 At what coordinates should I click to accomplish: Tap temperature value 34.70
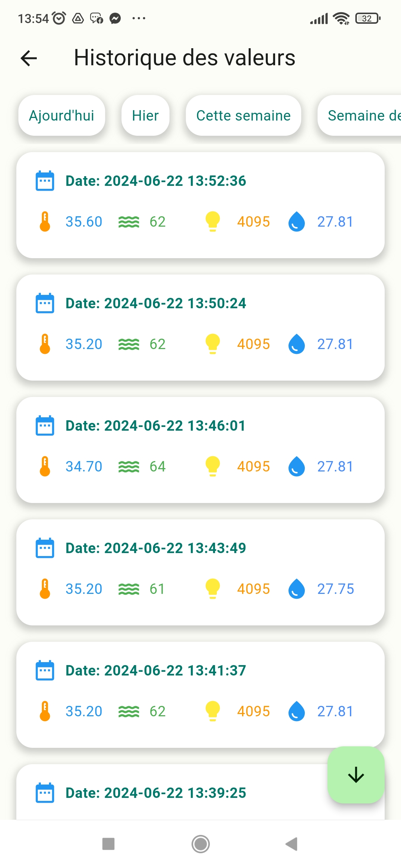click(84, 467)
